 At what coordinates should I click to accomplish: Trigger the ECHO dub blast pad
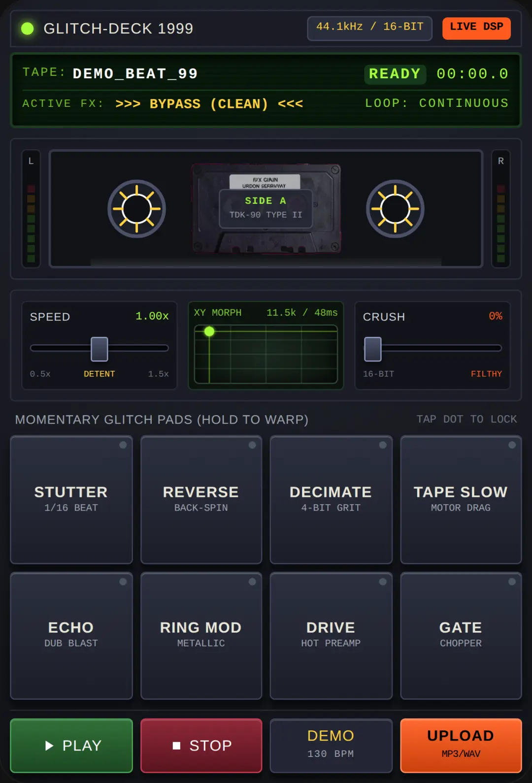pyautogui.click(x=71, y=636)
